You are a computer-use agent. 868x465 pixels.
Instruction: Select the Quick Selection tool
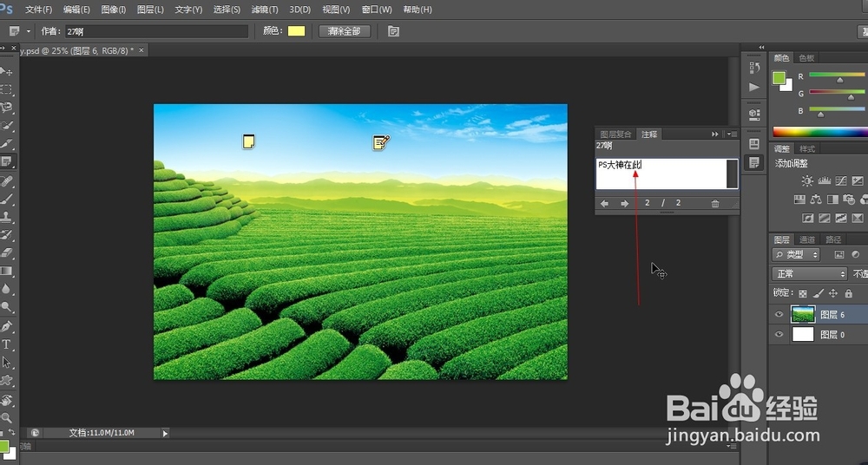(6, 126)
